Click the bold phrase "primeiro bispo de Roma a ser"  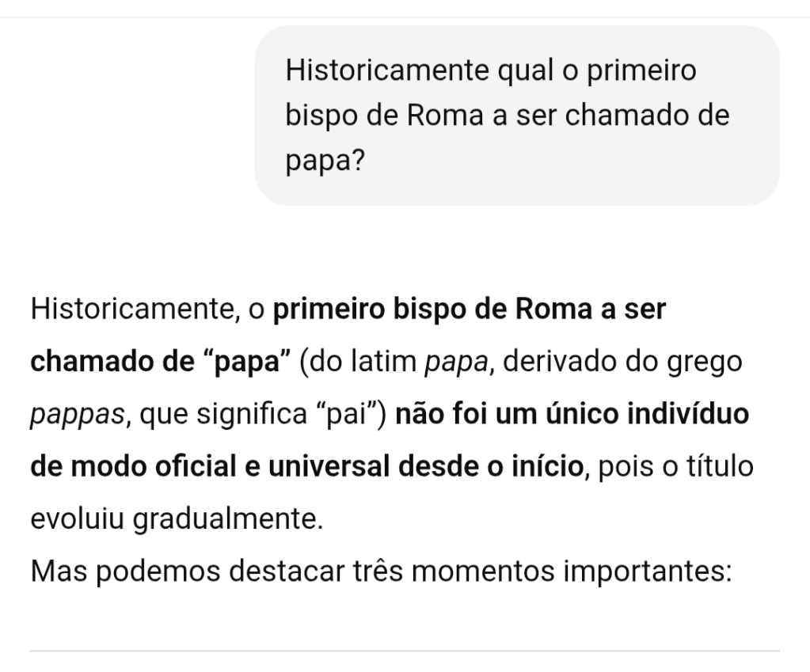[470, 309]
